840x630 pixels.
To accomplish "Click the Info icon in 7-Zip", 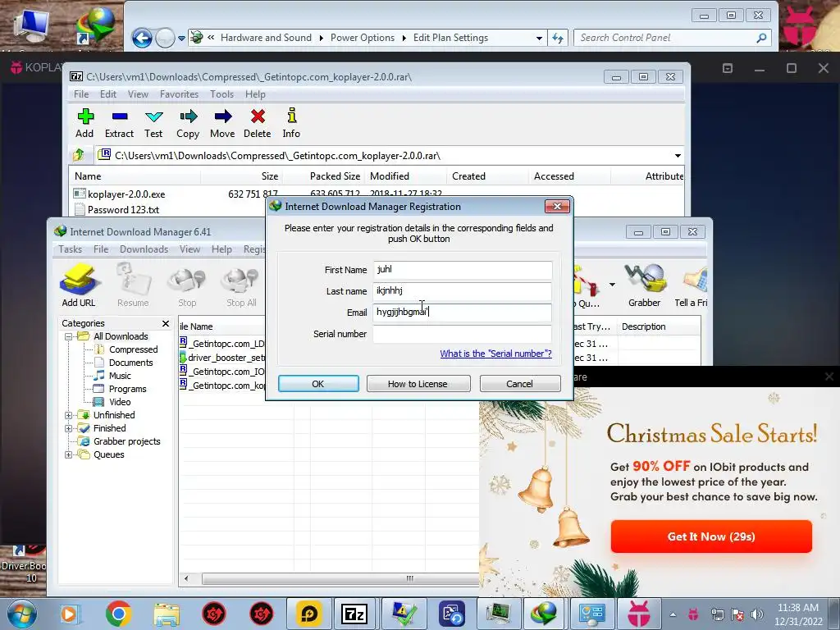I will click(291, 123).
